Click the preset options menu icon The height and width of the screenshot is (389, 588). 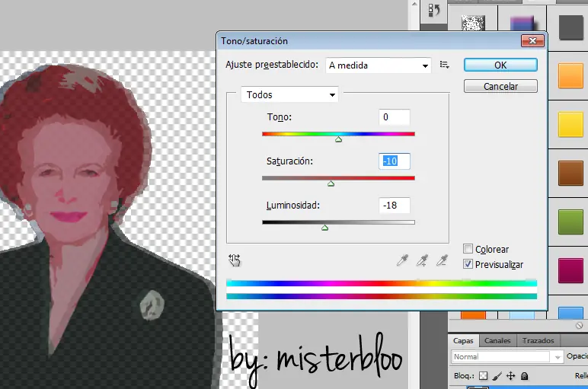tap(444, 65)
